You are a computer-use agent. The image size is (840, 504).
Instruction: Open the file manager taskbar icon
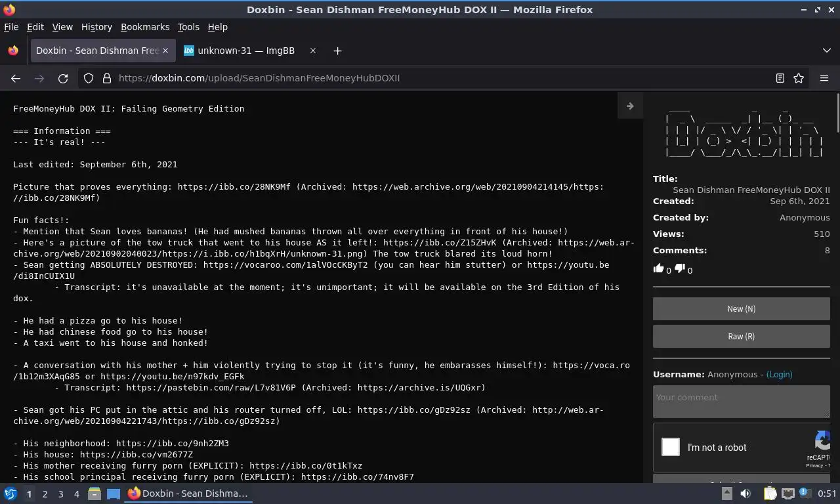94,493
